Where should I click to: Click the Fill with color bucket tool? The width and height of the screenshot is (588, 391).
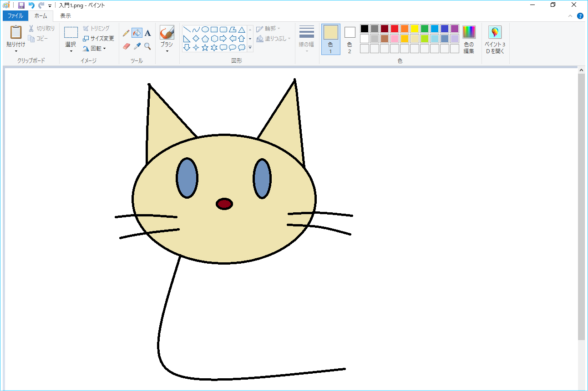click(x=137, y=33)
